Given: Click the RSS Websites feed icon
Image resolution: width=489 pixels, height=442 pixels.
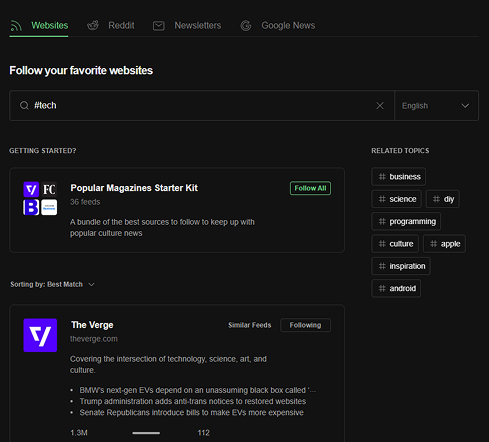Looking at the screenshot, I should [x=16, y=26].
